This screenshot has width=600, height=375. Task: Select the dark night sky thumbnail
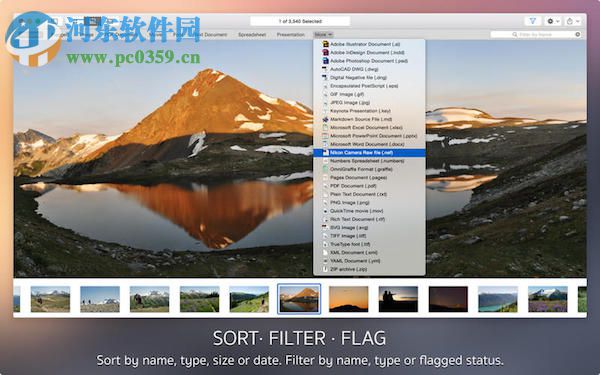coord(448,299)
